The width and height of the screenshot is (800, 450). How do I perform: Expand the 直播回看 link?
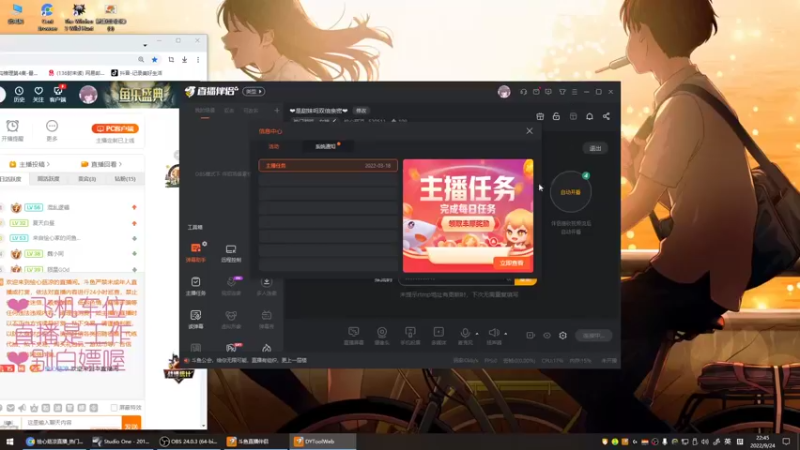[x=102, y=164]
